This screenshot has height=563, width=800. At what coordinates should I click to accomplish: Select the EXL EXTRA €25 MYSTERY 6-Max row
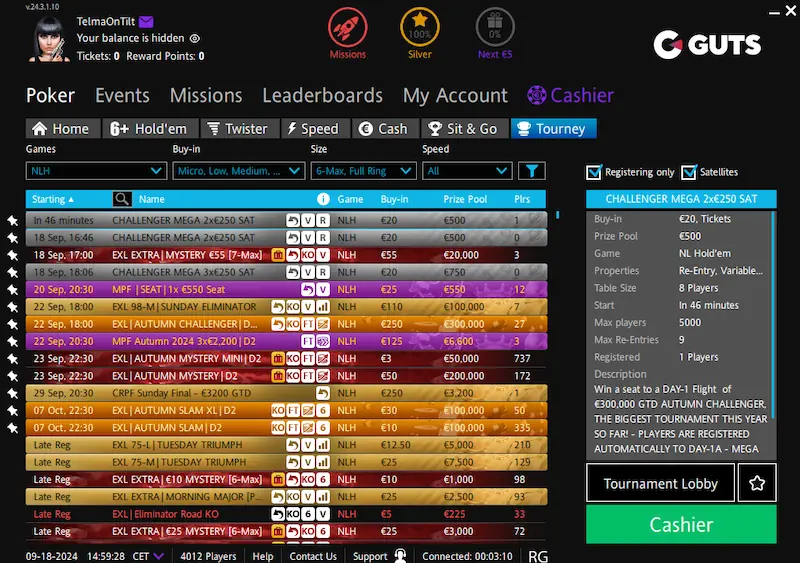tap(286, 531)
